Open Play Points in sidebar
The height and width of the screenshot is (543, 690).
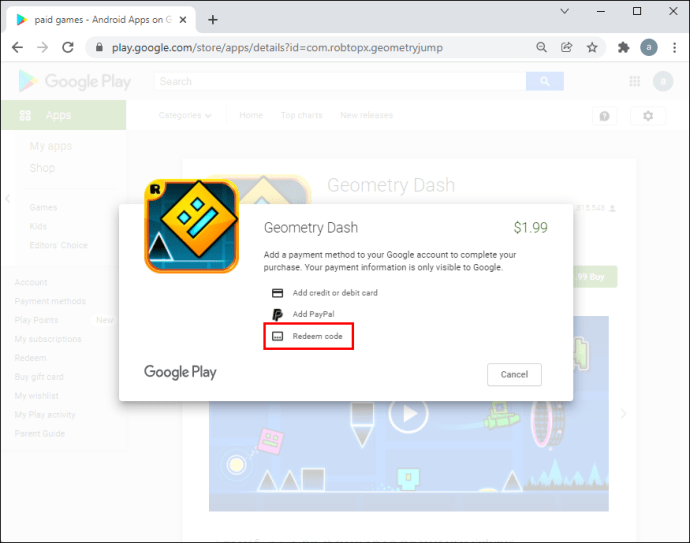point(36,320)
